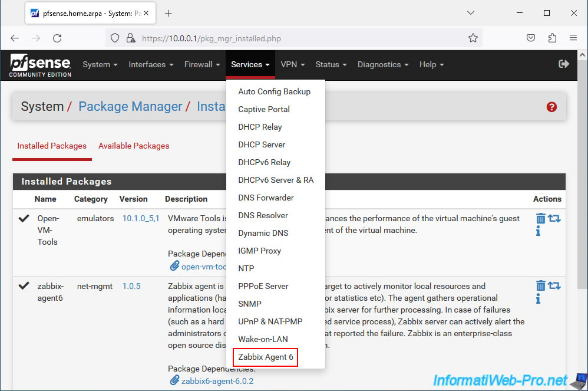This screenshot has width=588, height=391.
Task: Open the browser extensions icon
Action: tap(552, 38)
